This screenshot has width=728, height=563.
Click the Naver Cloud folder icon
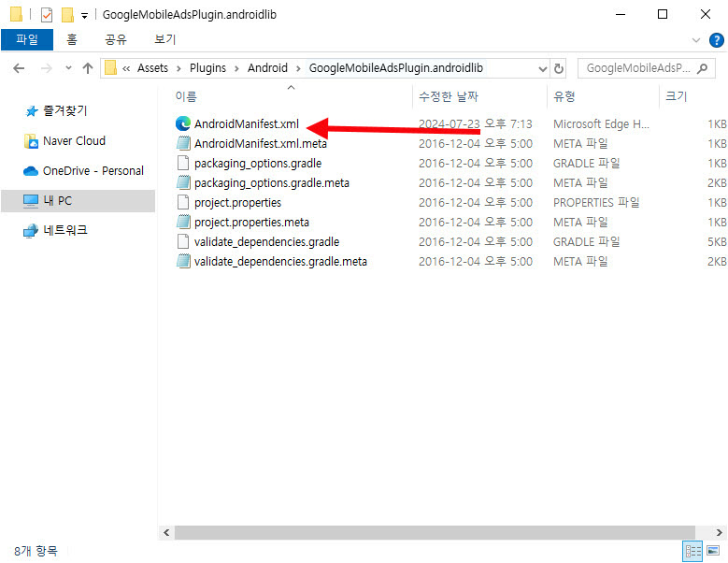click(x=31, y=140)
